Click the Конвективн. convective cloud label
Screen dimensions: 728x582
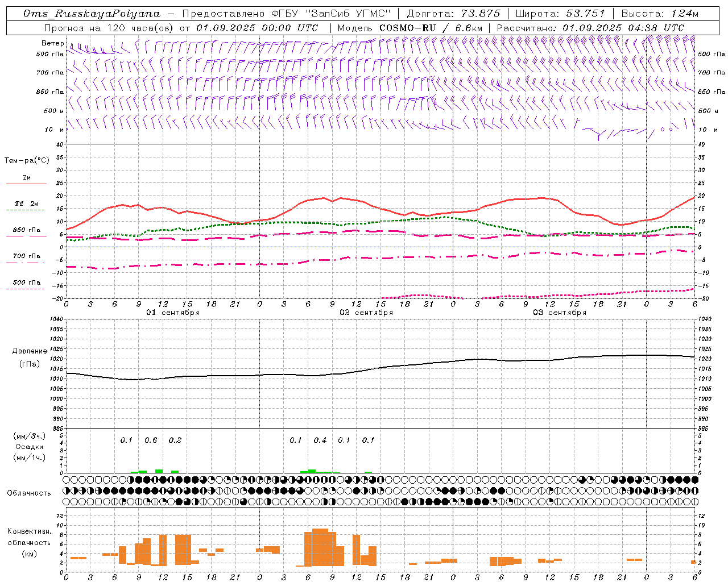(x=29, y=531)
